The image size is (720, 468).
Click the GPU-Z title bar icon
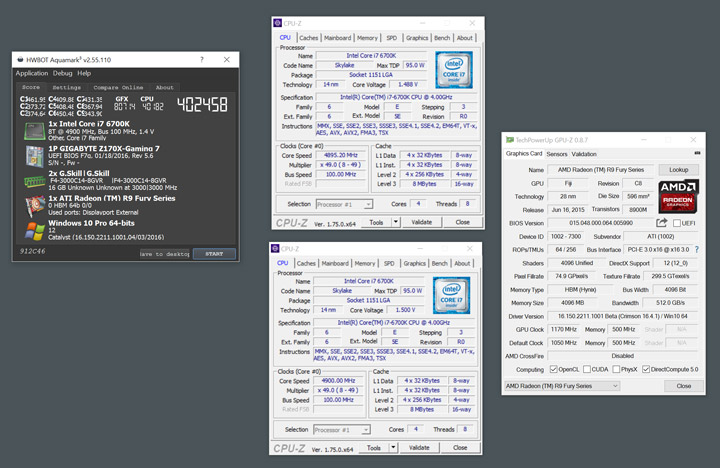coord(510,140)
